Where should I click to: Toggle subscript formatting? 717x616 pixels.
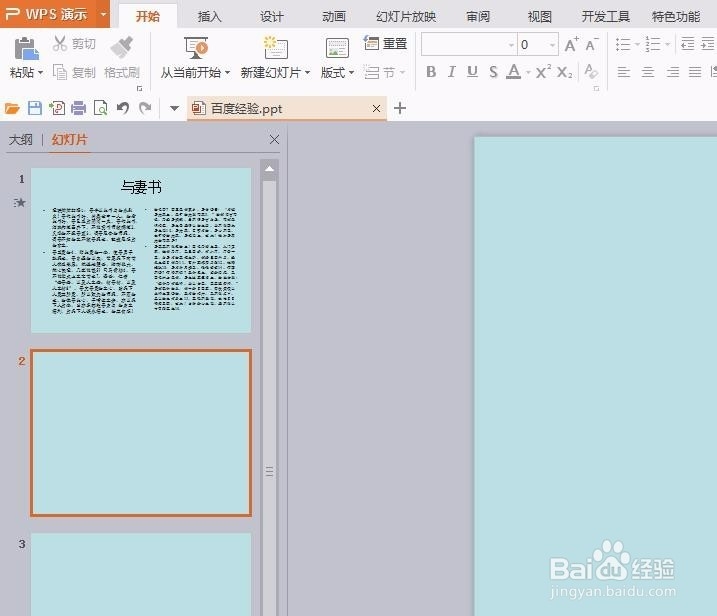(564, 72)
